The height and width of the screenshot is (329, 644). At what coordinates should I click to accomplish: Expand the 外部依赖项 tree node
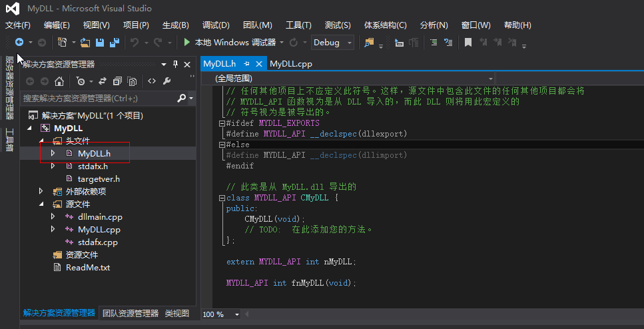pos(42,192)
